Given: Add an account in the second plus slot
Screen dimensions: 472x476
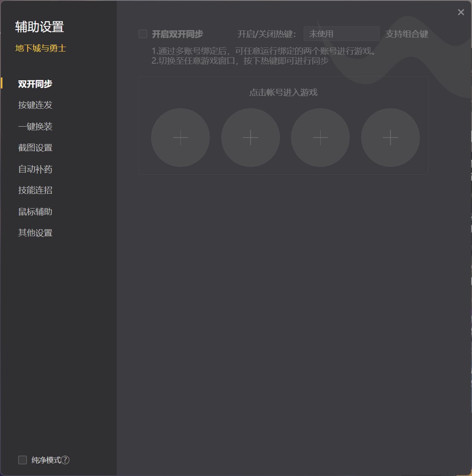Looking at the screenshot, I should (251, 138).
